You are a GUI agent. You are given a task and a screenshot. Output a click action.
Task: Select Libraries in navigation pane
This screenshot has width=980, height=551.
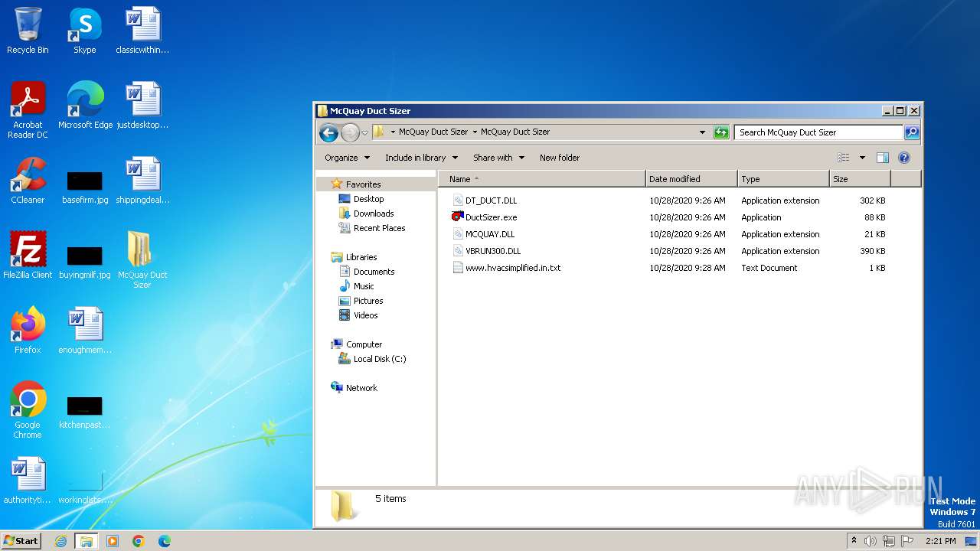[361, 257]
